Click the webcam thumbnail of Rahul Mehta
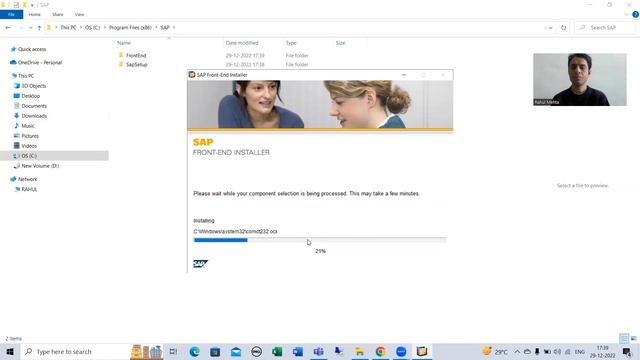Image resolution: width=640 pixels, height=360 pixels. (580, 80)
